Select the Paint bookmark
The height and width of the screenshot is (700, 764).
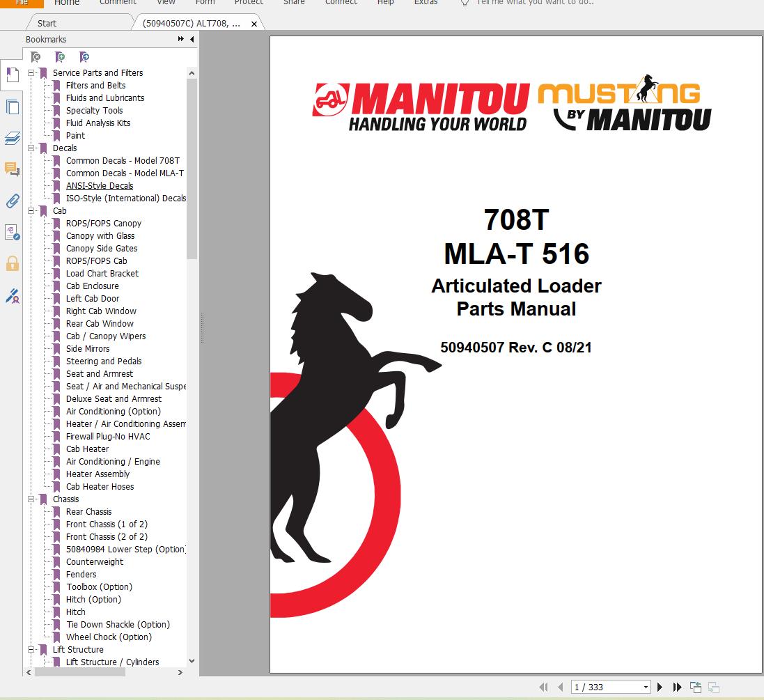(75, 136)
